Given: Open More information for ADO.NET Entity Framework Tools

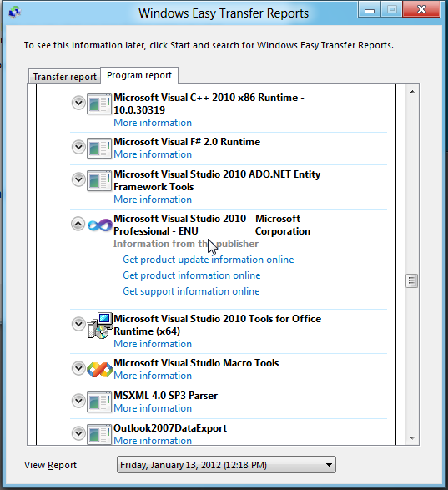Looking at the screenshot, I should (x=153, y=200).
